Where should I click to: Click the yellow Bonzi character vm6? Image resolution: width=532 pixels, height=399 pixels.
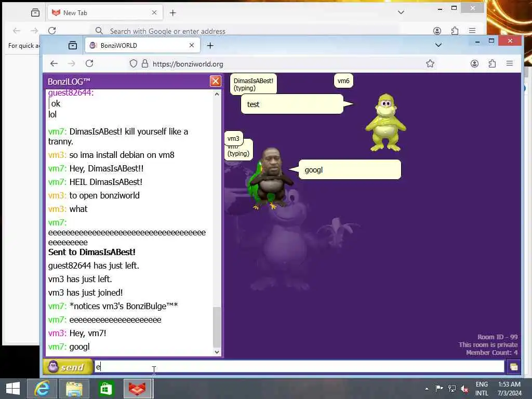tap(386, 123)
